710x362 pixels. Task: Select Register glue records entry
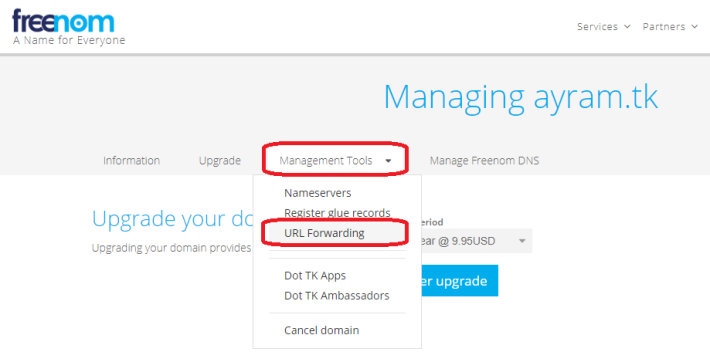click(x=337, y=213)
